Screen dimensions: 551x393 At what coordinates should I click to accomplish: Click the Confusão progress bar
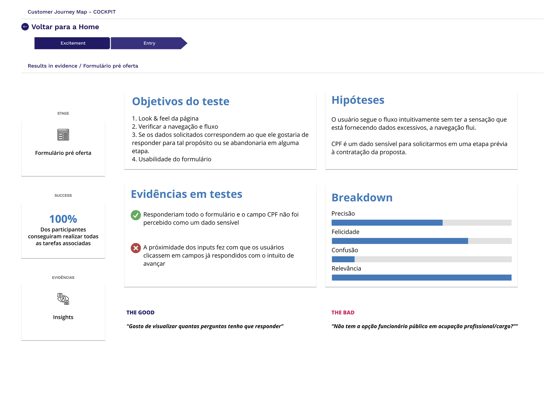coord(422,259)
